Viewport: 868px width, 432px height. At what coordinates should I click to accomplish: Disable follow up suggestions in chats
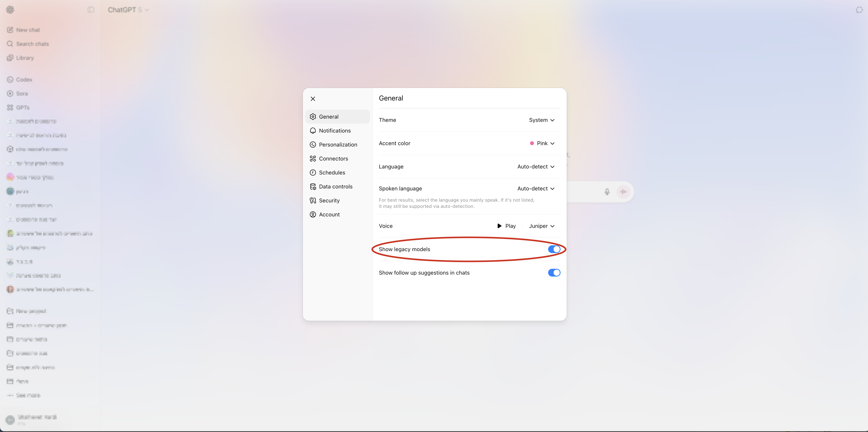[554, 273]
